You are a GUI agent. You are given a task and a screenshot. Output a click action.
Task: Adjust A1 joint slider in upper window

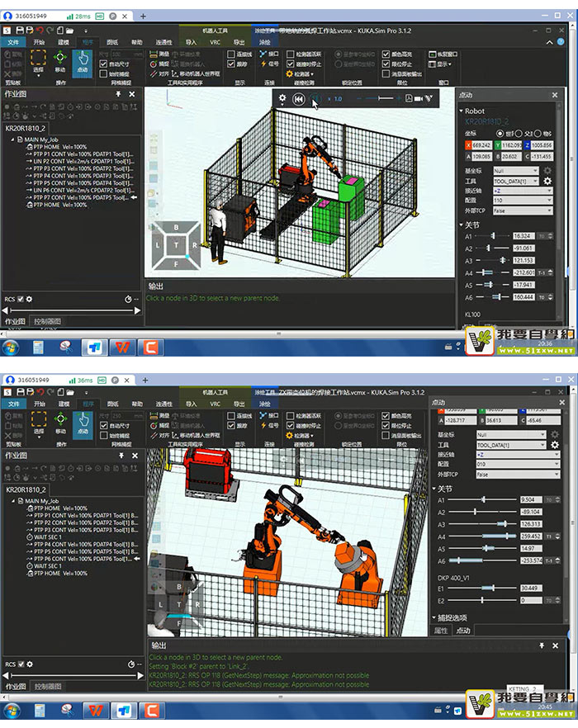point(493,236)
